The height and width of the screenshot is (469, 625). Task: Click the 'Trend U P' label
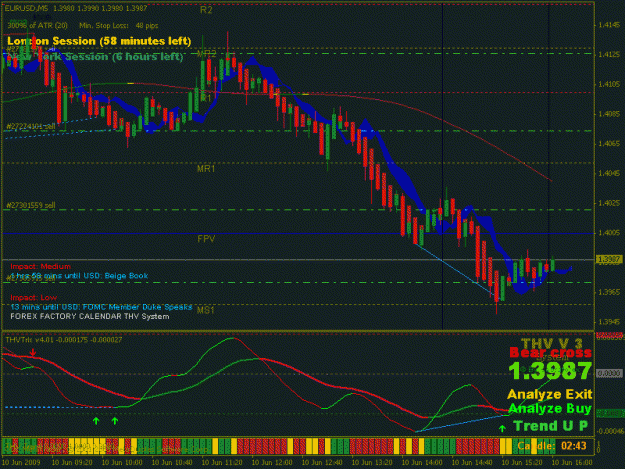[551, 426]
